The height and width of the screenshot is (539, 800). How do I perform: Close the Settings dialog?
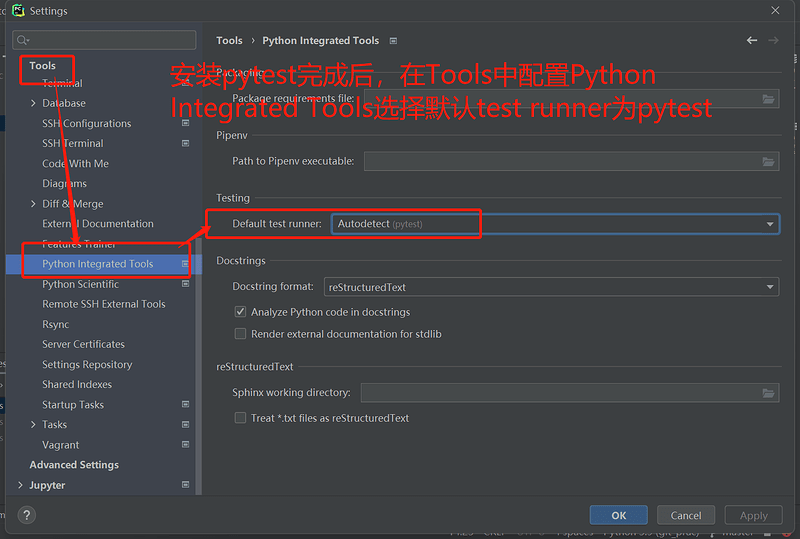tap(775, 10)
